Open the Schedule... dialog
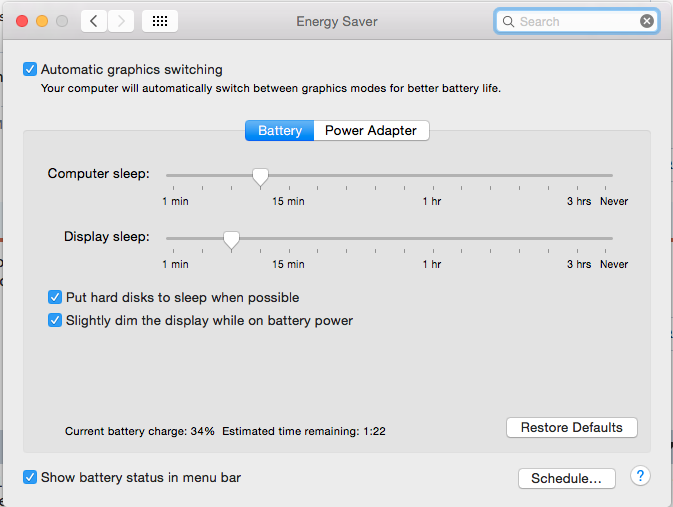 pos(567,478)
